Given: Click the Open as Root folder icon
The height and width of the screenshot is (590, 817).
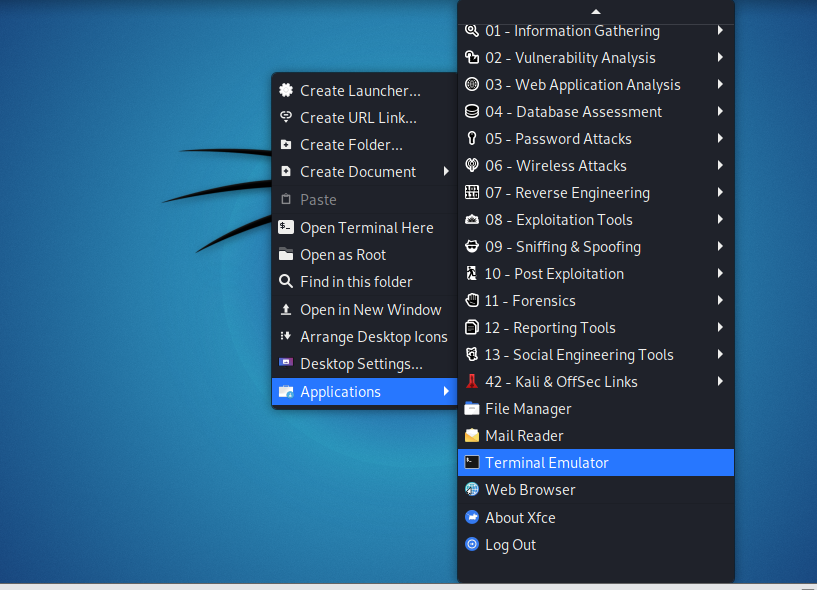Looking at the screenshot, I should [x=286, y=254].
